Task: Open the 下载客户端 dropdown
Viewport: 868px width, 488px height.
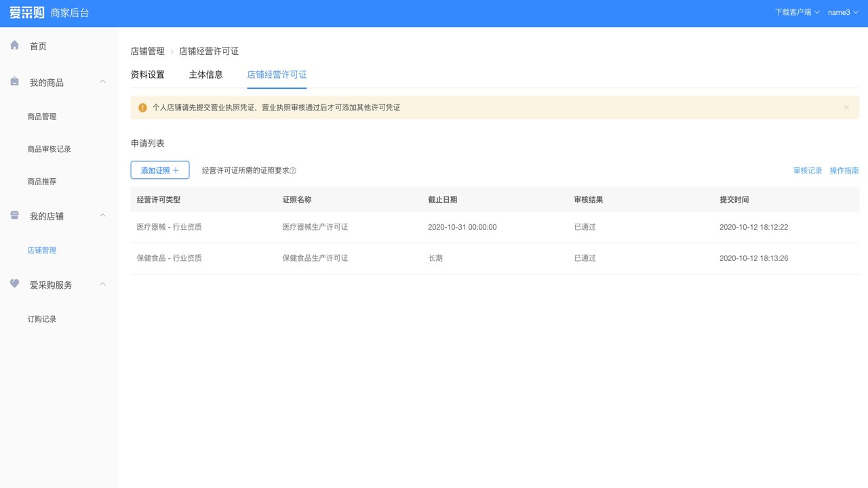Action: click(x=797, y=12)
